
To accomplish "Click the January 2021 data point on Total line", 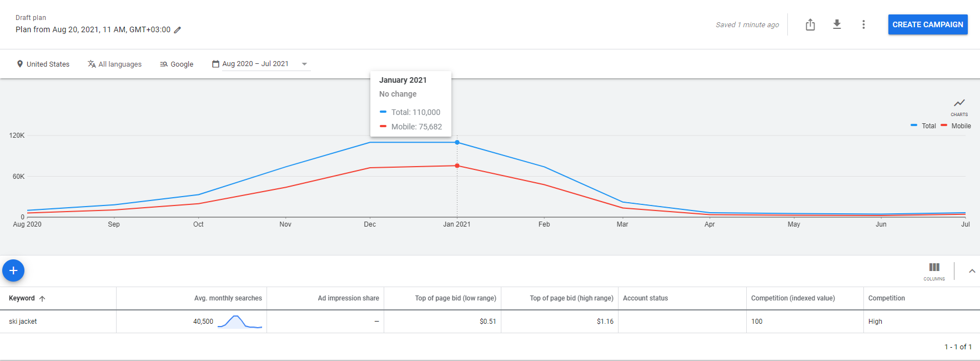I will (x=457, y=143).
